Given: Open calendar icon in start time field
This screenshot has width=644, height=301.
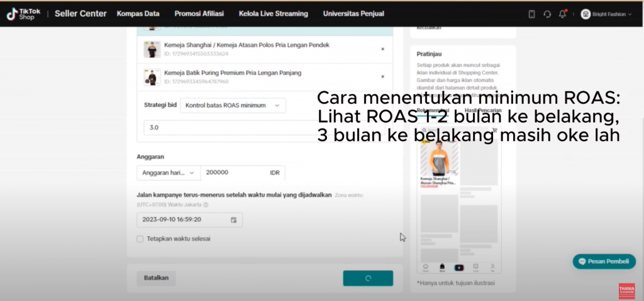Looking at the screenshot, I should click(233, 220).
